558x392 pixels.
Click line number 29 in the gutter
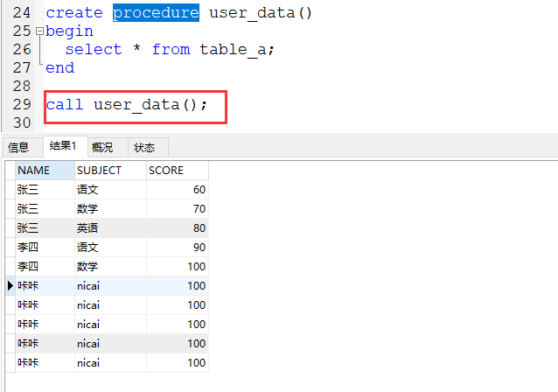click(x=22, y=104)
